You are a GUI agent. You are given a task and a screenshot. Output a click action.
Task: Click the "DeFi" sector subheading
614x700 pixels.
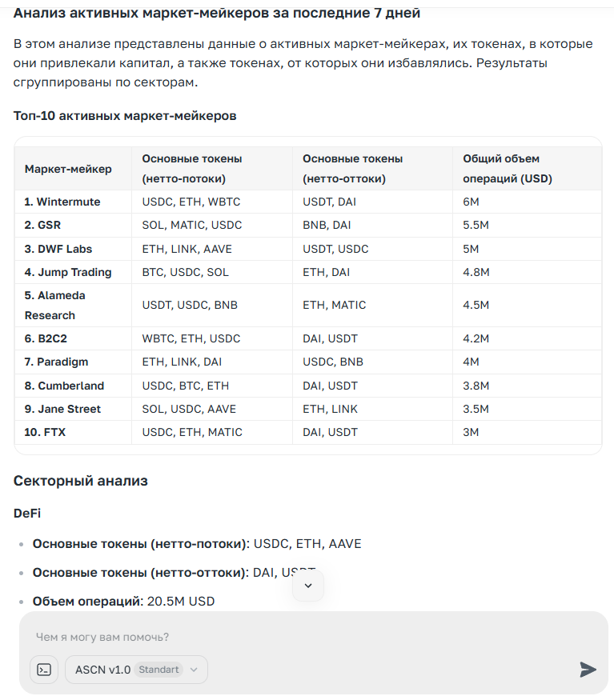coord(27,512)
